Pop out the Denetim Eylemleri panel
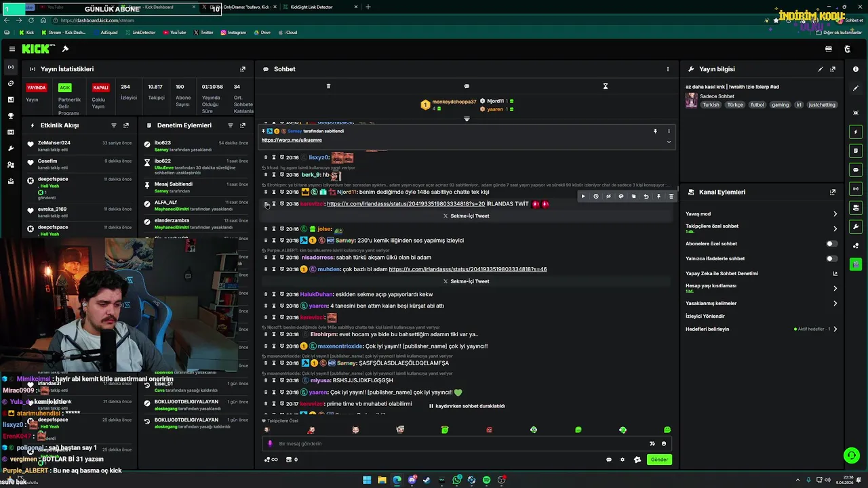The height and width of the screenshot is (488, 868). [x=243, y=125]
